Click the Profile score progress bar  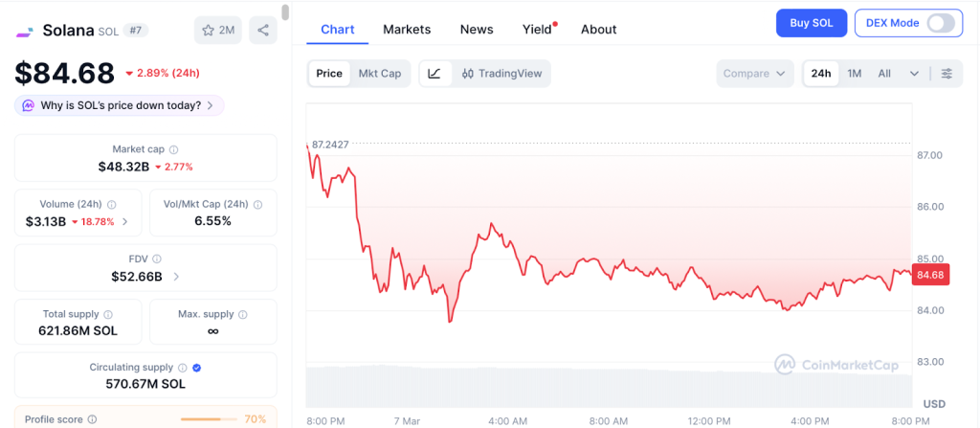(209, 419)
